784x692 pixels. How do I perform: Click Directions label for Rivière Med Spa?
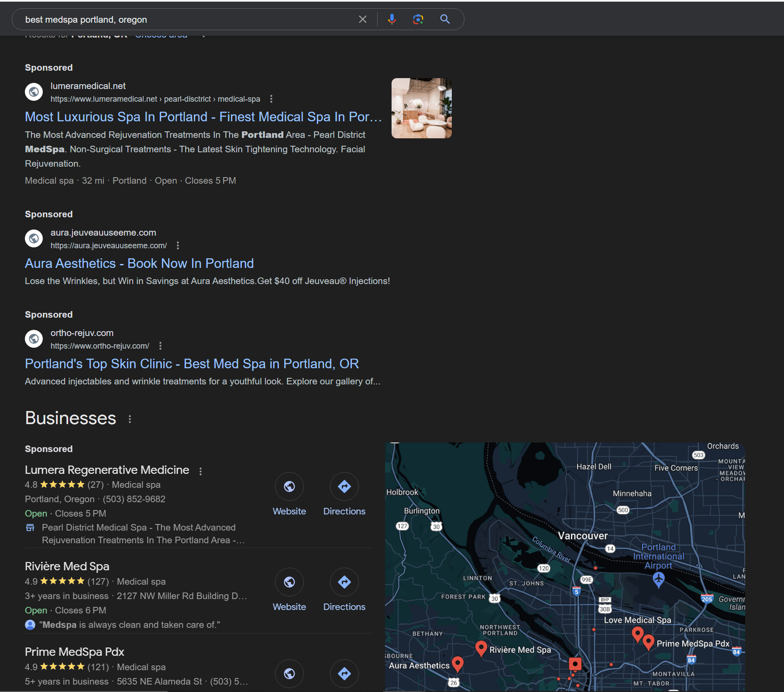tap(344, 607)
